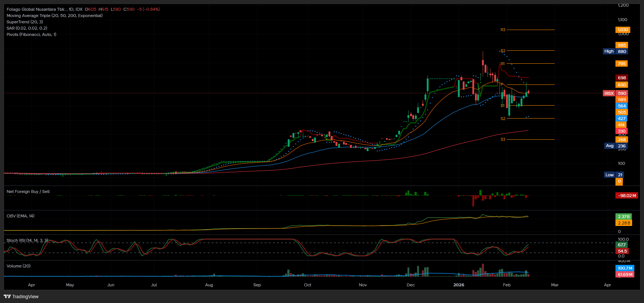Click the Net Foreign Buy / Sell pane label
The height and width of the screenshot is (303, 644).
click(28, 192)
